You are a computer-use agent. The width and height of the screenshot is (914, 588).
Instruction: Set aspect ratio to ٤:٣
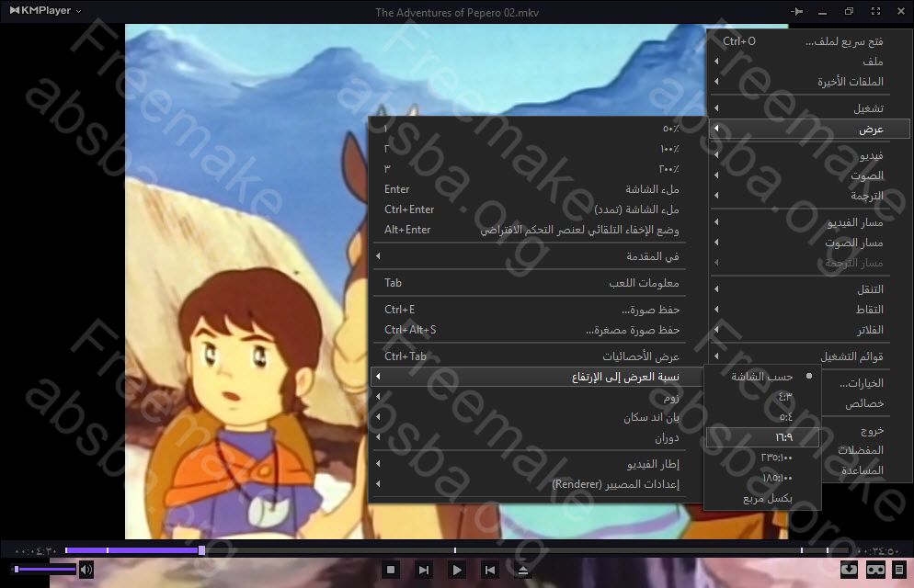(762, 397)
